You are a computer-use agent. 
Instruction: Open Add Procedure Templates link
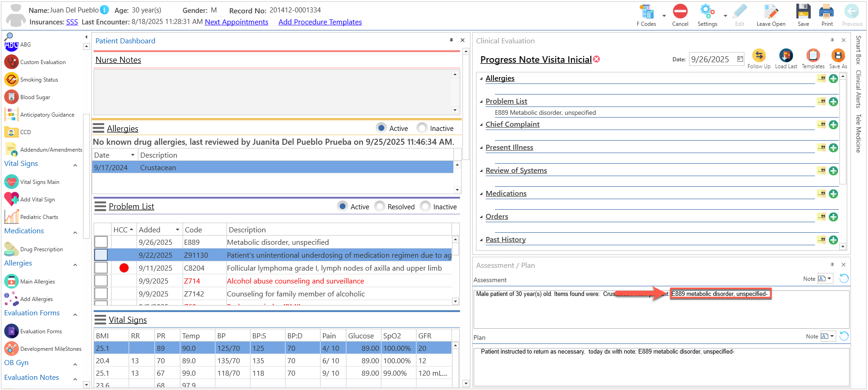(320, 22)
